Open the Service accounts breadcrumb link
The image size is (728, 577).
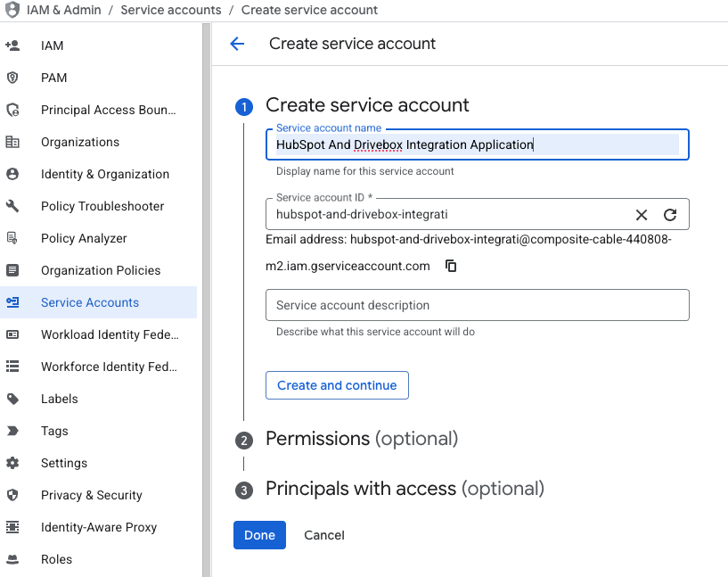point(171,10)
